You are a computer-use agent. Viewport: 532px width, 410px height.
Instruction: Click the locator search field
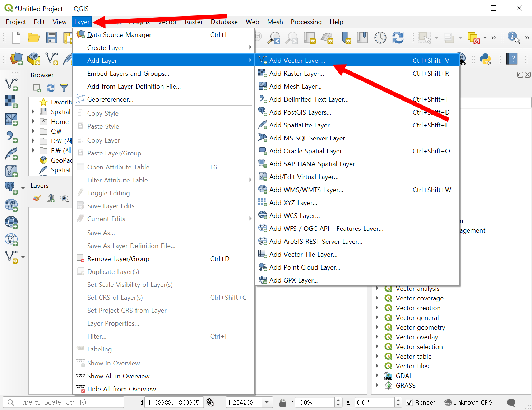coord(64,402)
